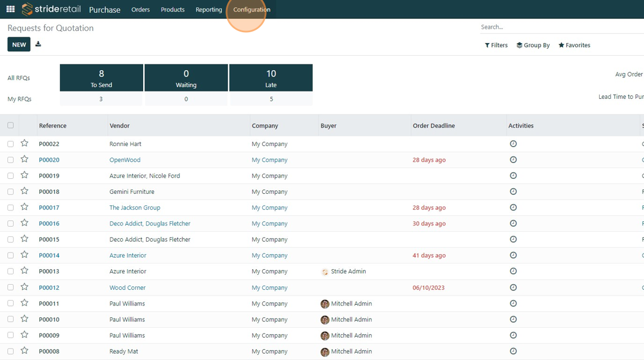
Task: Open activity clock for P00017
Action: pyautogui.click(x=513, y=208)
